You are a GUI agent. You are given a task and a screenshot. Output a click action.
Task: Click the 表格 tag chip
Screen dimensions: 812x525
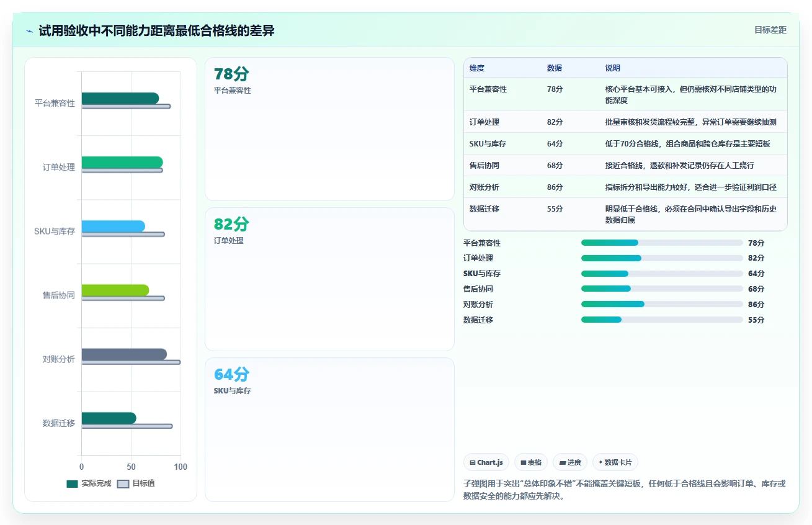pos(531,462)
